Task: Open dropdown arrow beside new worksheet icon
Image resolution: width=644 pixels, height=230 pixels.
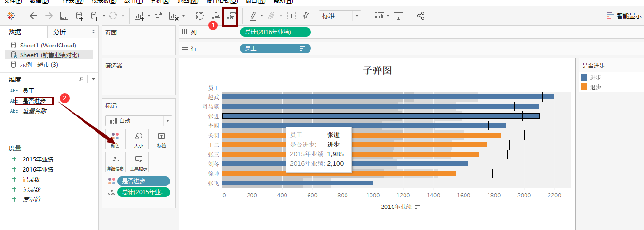Action: [x=149, y=16]
